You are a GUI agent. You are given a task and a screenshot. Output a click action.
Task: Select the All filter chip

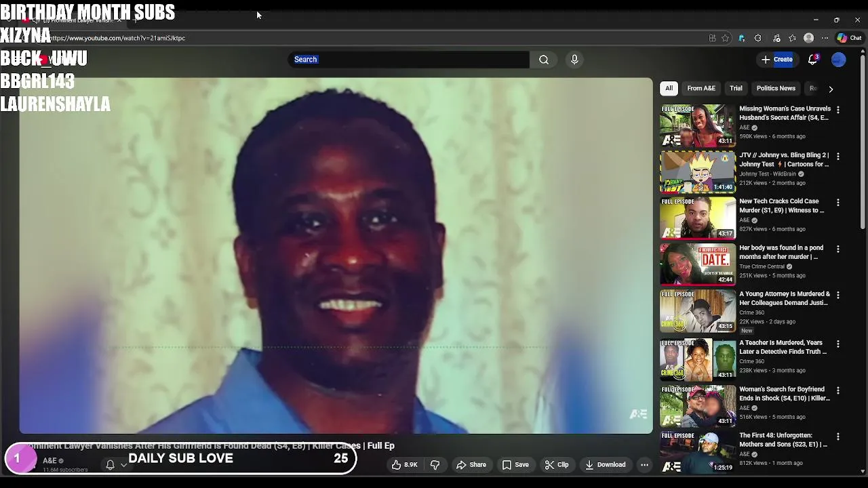point(669,88)
